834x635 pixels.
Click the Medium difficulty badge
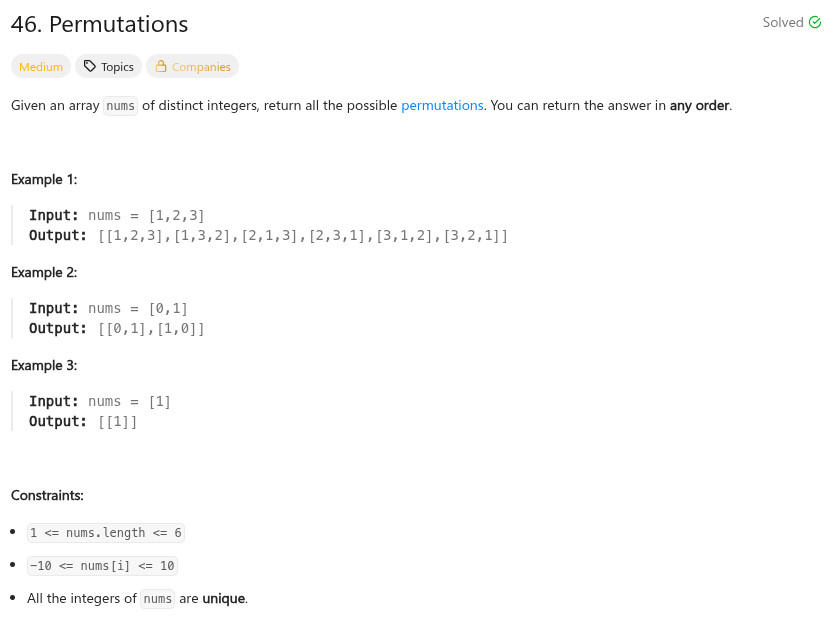pyautogui.click(x=41, y=67)
